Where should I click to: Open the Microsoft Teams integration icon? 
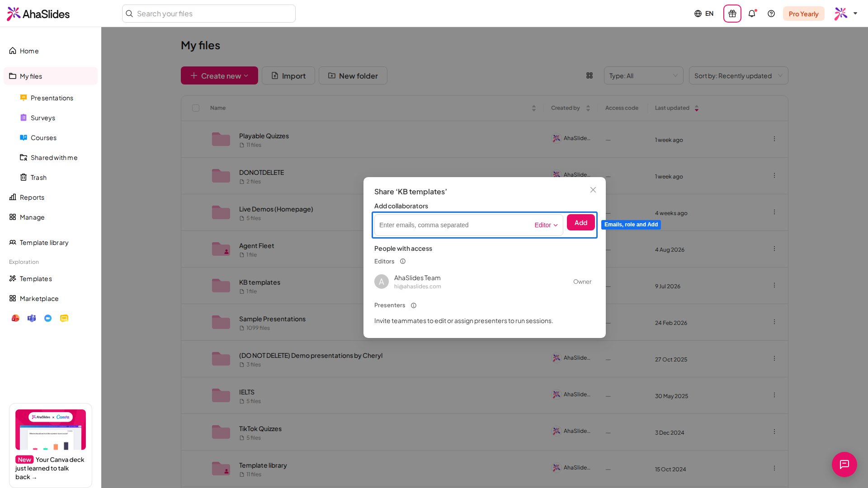coord(32,318)
